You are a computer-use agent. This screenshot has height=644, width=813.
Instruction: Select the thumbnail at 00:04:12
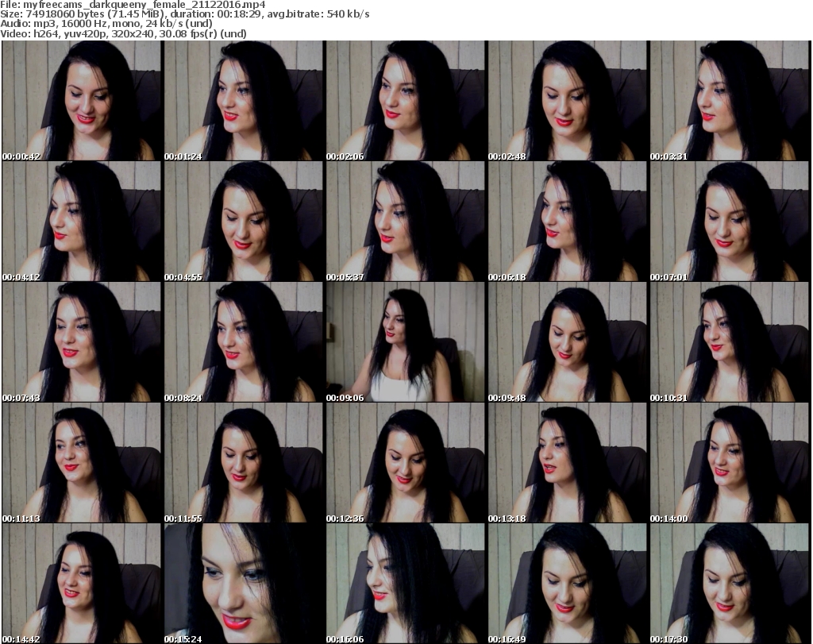click(x=81, y=222)
